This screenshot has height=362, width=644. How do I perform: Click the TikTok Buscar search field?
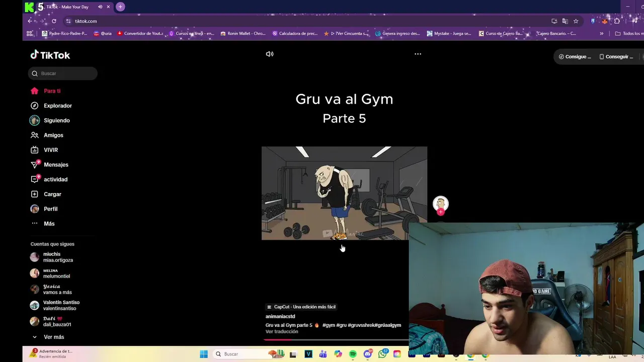(x=63, y=73)
